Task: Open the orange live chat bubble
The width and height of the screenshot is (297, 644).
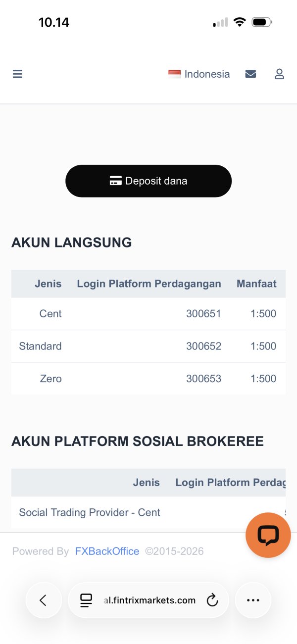Action: [x=268, y=535]
